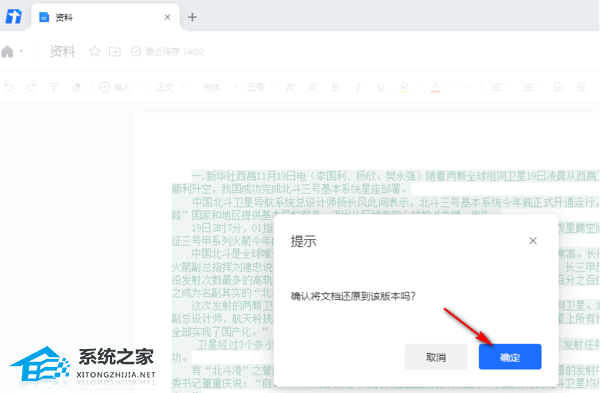Expand the bulleted list style arrow

pos(509,87)
